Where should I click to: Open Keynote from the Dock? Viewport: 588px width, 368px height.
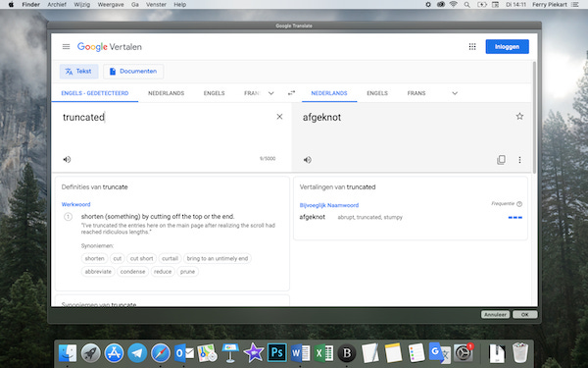point(230,353)
